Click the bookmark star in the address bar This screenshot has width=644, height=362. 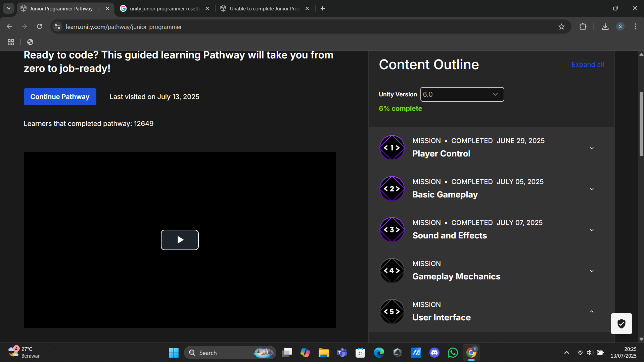coord(562,27)
